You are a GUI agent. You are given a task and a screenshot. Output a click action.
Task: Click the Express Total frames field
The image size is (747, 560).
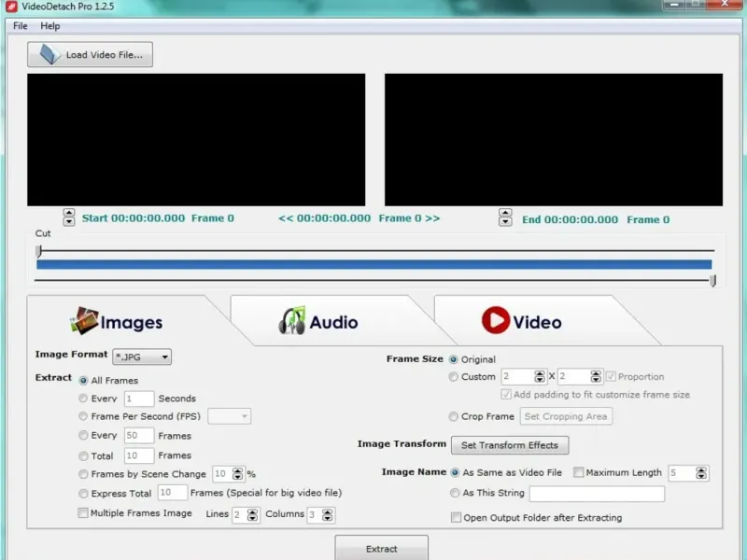pos(173,493)
